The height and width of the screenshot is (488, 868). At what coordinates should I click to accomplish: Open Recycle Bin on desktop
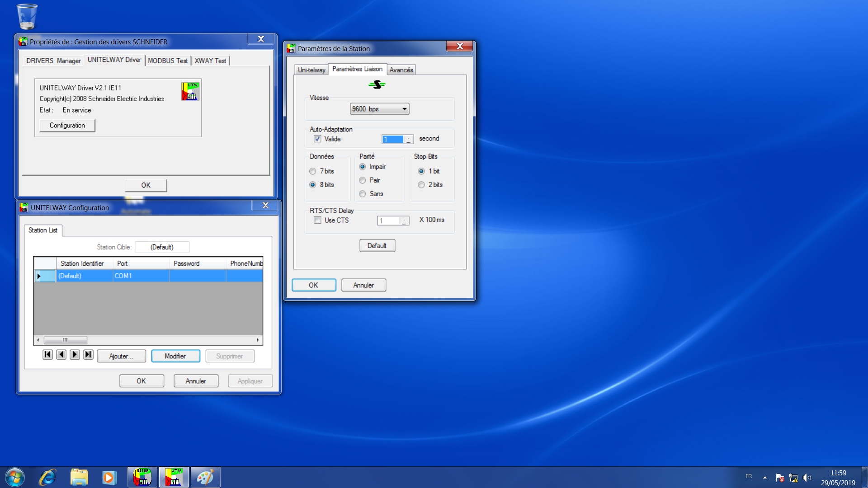pyautogui.click(x=27, y=17)
